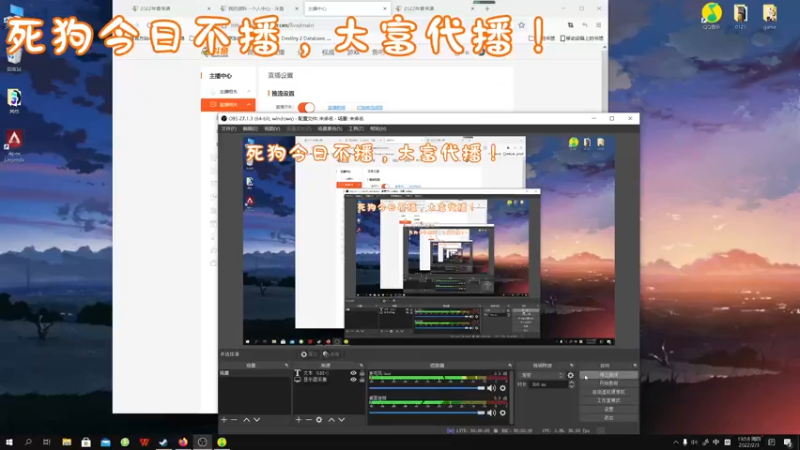Switch to the second browser tab about personal center
The width and height of the screenshot is (800, 450).
[258, 9]
